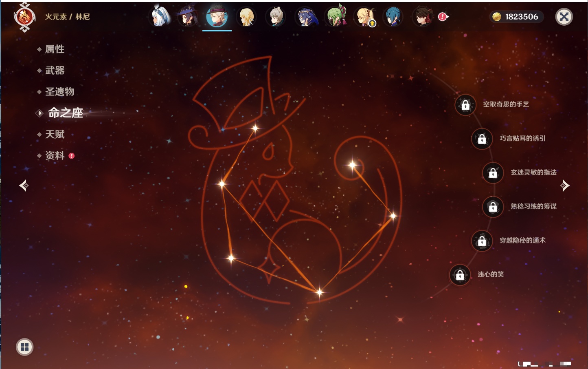
Task: Select the dark blue haired character with gold tiara
Action: (x=305, y=17)
